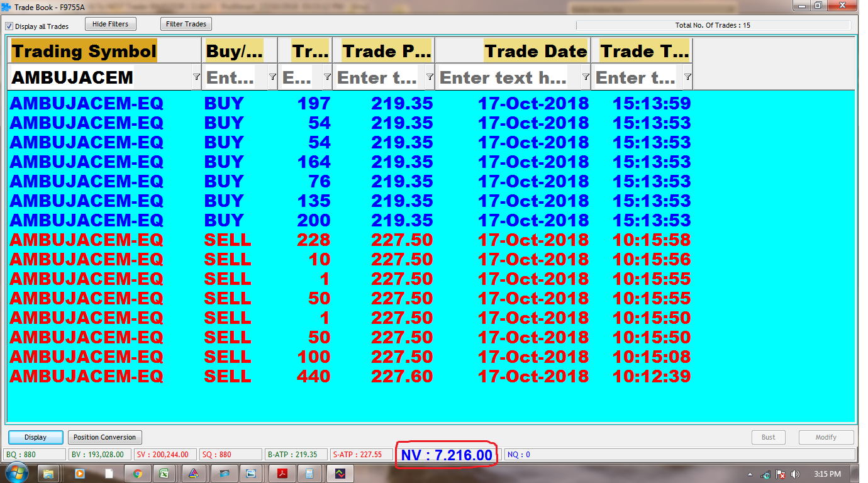868x483 pixels.
Task: Open Google Chrome from the taskbar
Action: (137, 474)
